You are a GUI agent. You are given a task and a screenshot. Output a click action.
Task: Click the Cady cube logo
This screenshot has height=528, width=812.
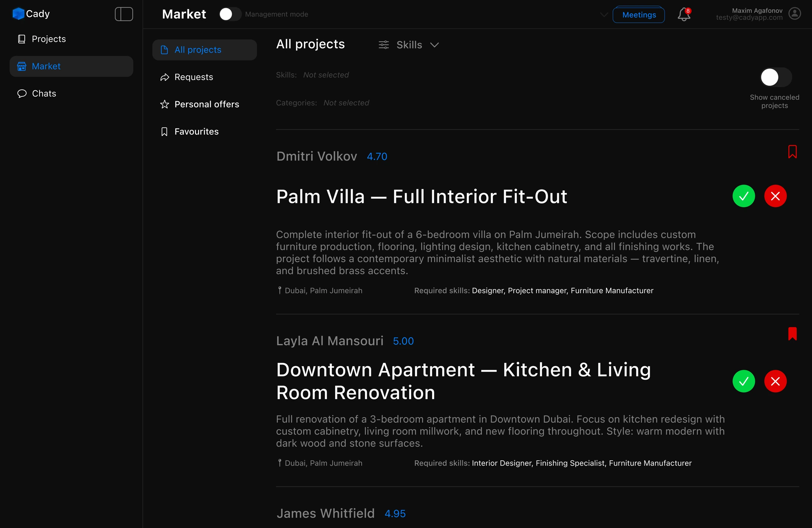18,14
